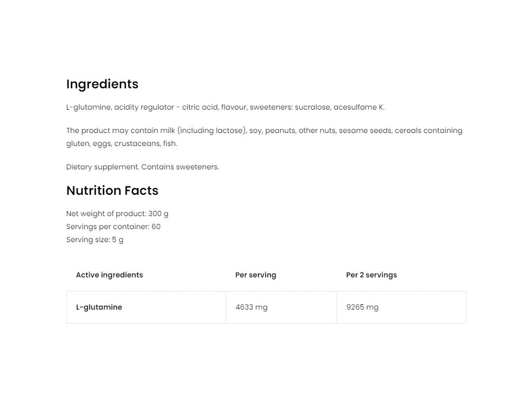This screenshot has width=532, height=399.
Task: Click the Ingredients heading
Action: 102,84
